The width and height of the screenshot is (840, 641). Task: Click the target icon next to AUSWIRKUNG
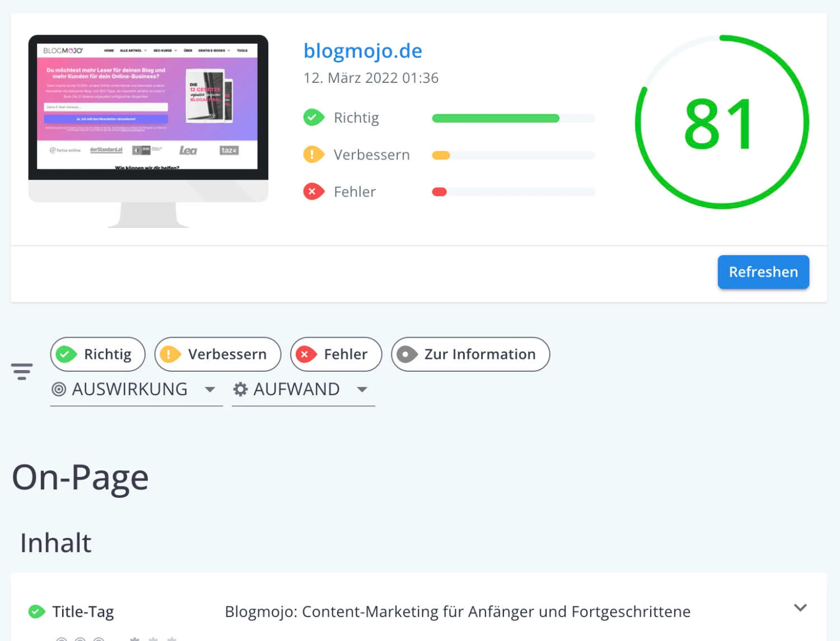click(x=59, y=389)
